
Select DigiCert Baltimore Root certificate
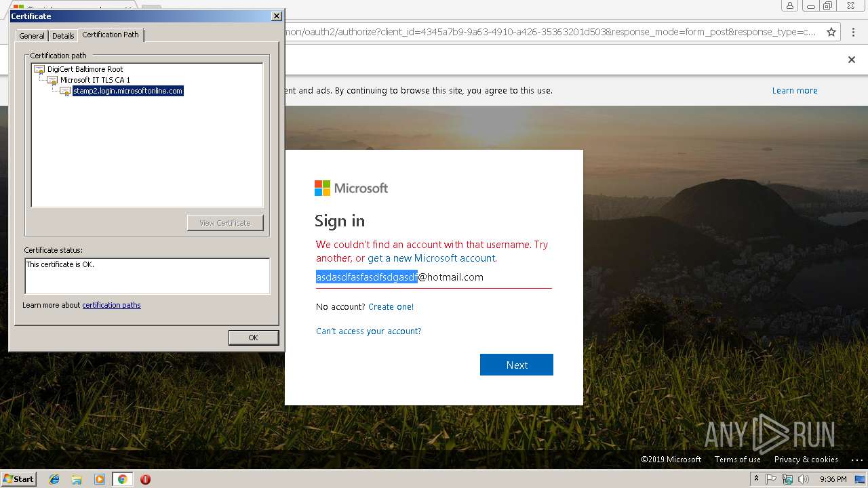(85, 69)
